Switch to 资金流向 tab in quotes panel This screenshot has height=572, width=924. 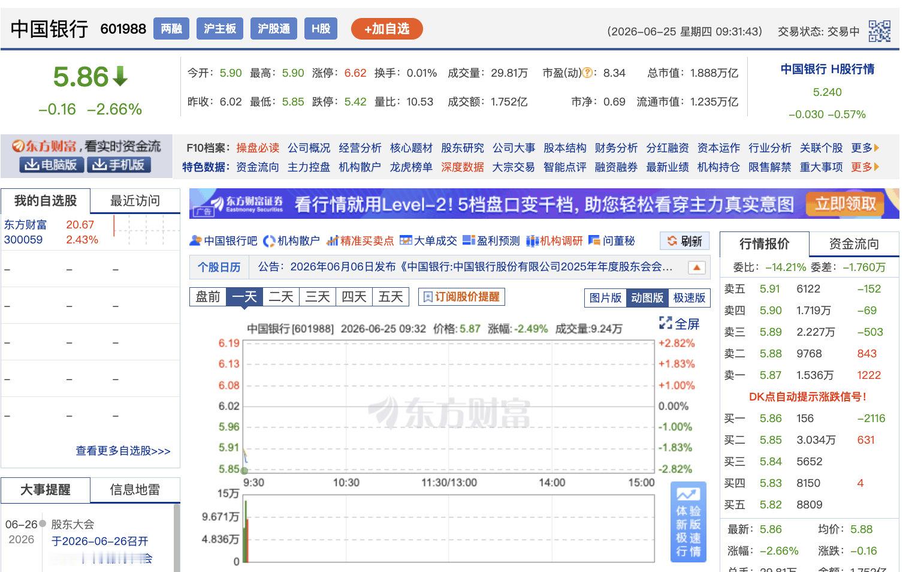(854, 244)
